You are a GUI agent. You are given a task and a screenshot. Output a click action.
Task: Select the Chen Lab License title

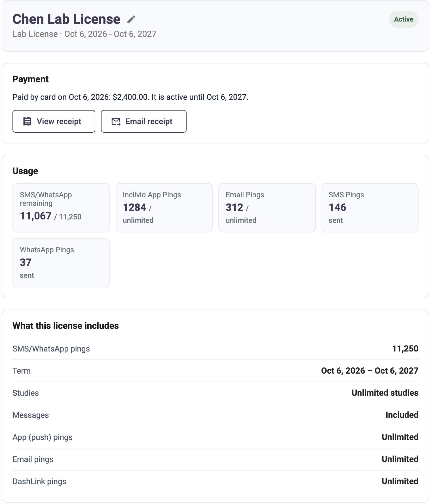(x=66, y=19)
